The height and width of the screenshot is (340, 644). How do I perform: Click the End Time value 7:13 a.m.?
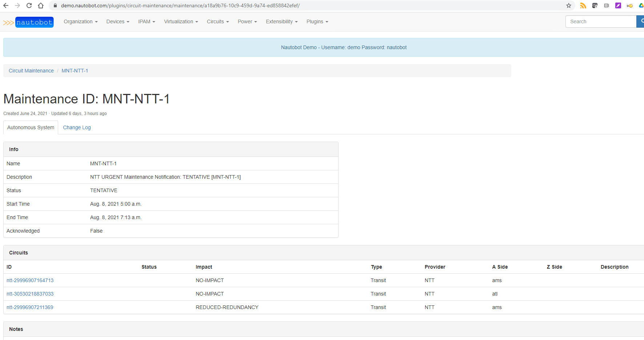(x=116, y=217)
